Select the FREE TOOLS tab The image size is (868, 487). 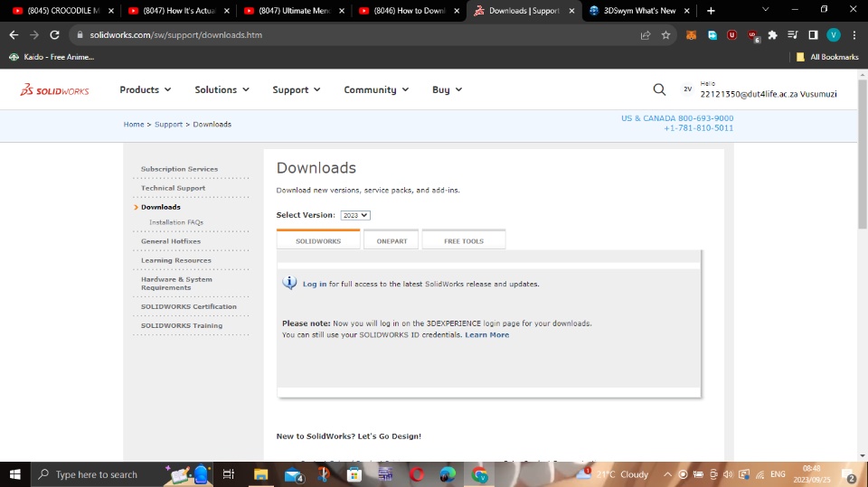click(464, 240)
